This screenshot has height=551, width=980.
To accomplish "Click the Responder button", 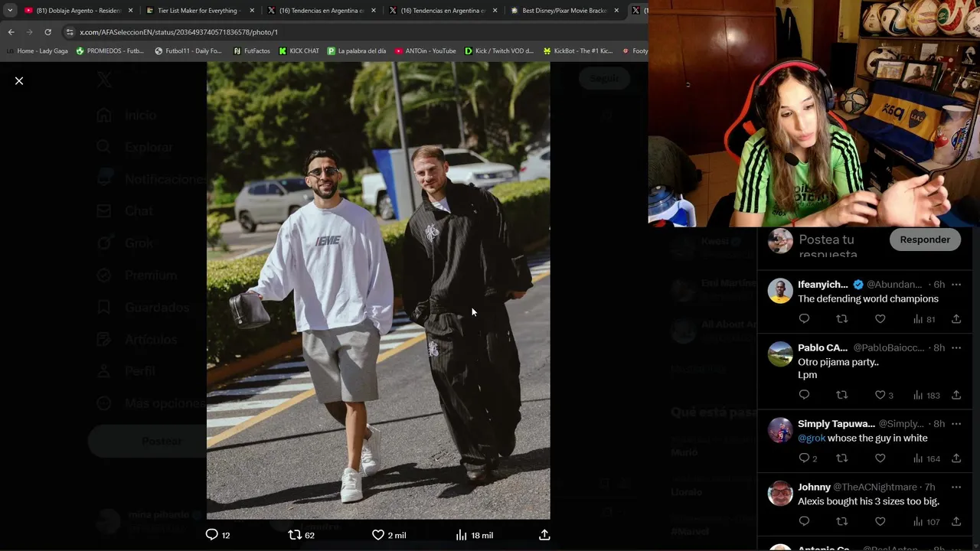I will click(925, 240).
